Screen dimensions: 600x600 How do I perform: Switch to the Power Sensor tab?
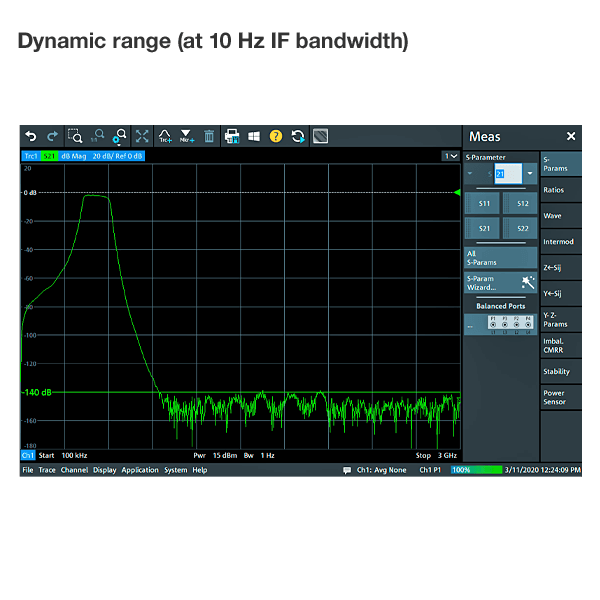point(561,397)
